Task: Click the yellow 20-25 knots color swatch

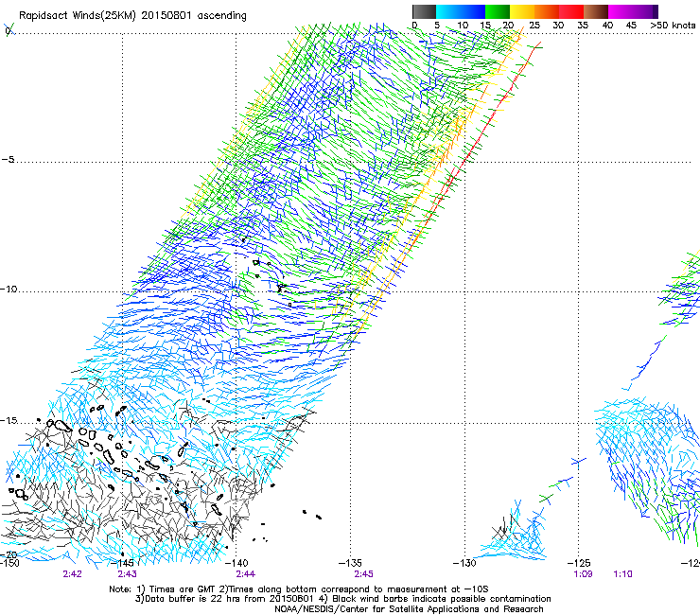Action: 522,11
